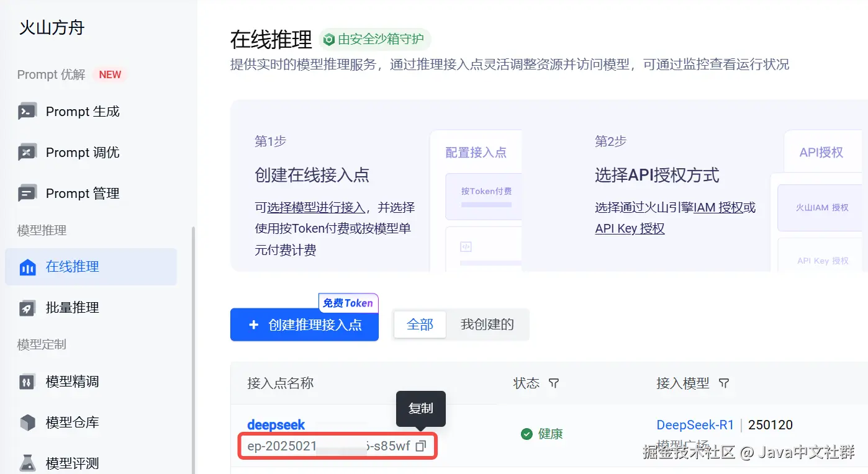This screenshot has height=474, width=868.
Task: Click the Prompt 管理 sidebar icon
Action: click(x=27, y=194)
